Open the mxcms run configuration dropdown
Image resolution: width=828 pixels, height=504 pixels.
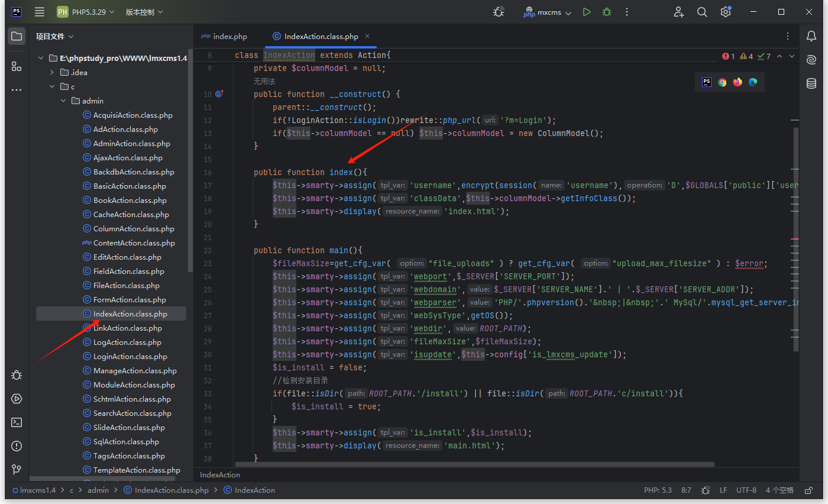[x=548, y=12]
